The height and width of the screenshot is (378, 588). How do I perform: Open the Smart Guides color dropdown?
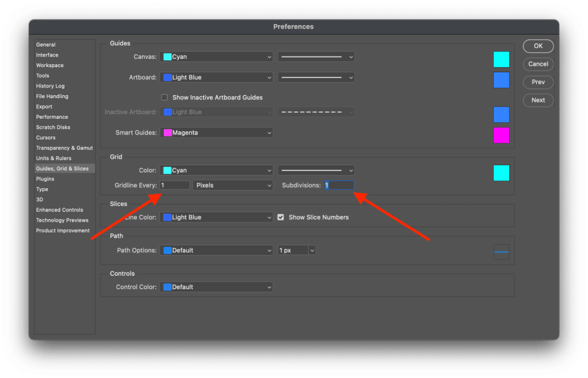pos(216,132)
